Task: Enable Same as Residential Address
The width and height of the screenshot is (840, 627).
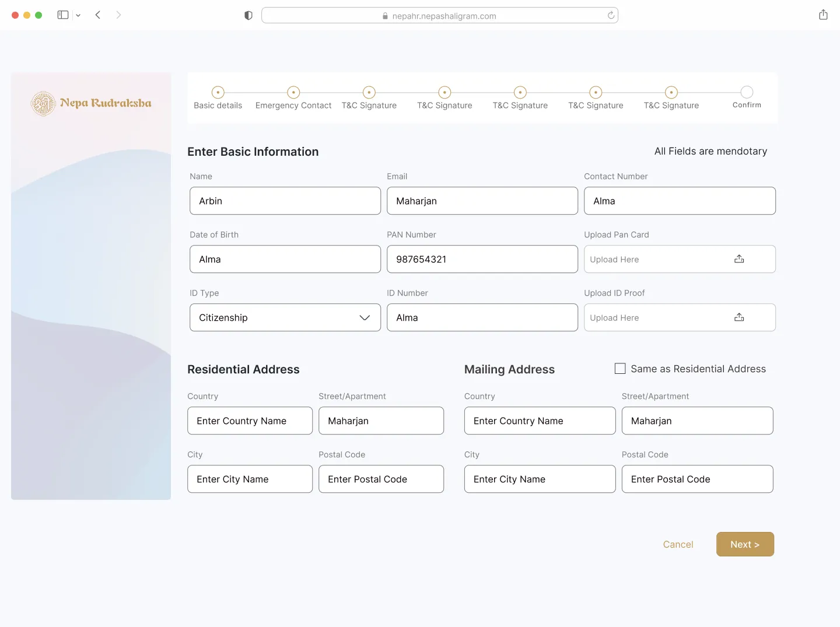Action: pos(619,368)
